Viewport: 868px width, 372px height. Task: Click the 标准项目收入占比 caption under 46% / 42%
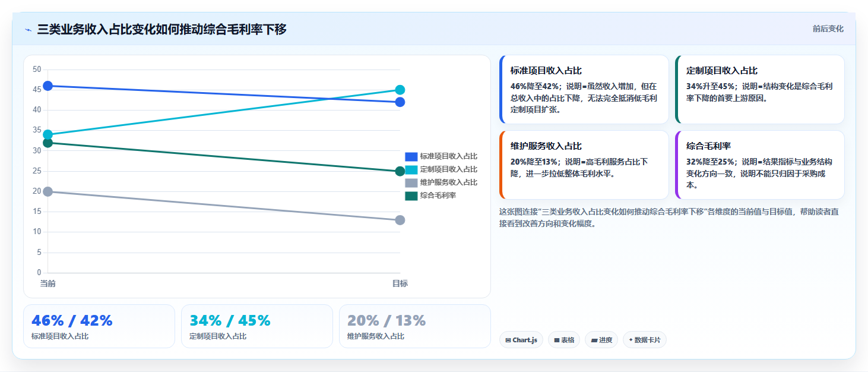coord(60,336)
